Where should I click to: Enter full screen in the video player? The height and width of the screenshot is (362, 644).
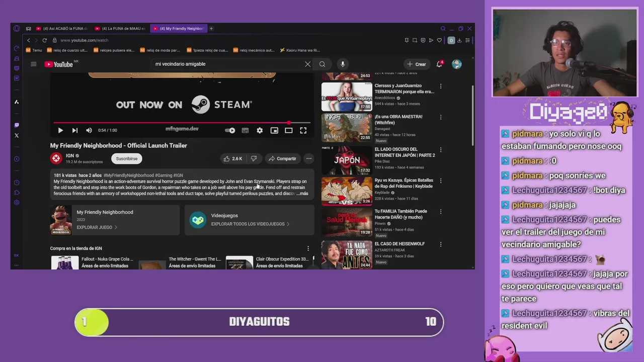[x=303, y=130]
